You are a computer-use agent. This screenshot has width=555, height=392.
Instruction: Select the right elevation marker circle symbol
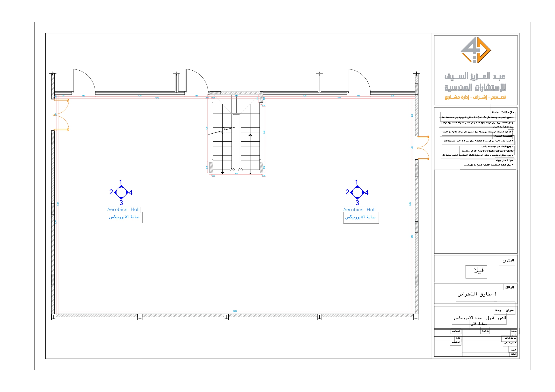[357, 192]
